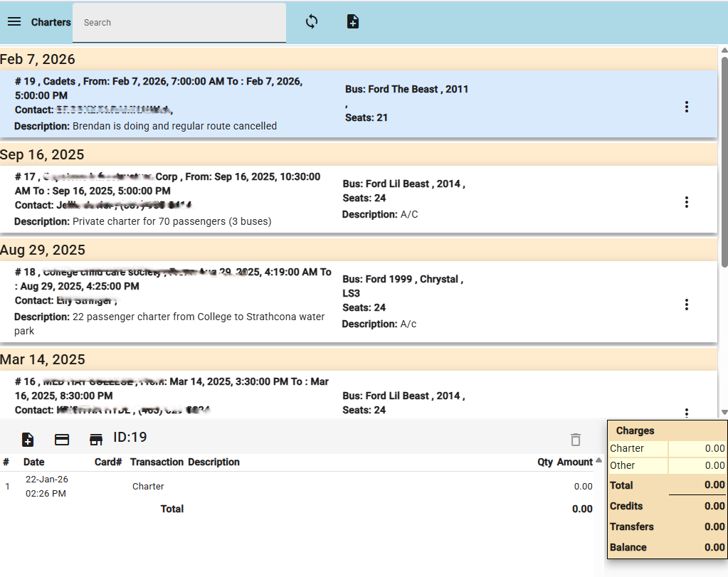This screenshot has width=728, height=577.
Task: Click the Date column header
Action: click(34, 462)
